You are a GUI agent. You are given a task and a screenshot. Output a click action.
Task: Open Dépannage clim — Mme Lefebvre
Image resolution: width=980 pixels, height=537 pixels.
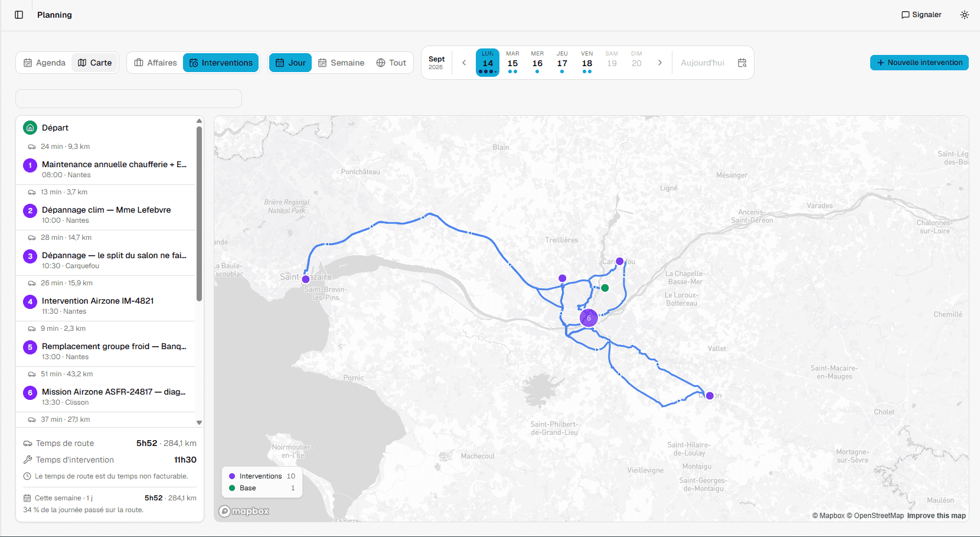(x=106, y=214)
